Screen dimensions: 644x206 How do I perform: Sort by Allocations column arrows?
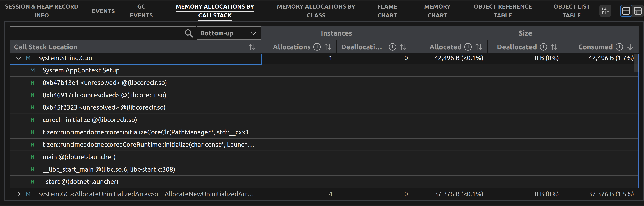[x=327, y=47]
